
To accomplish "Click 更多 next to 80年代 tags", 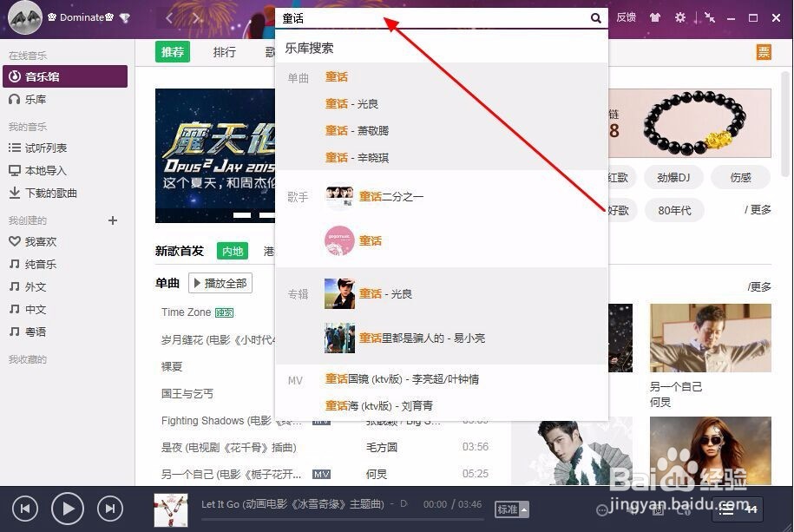I will tap(758, 209).
